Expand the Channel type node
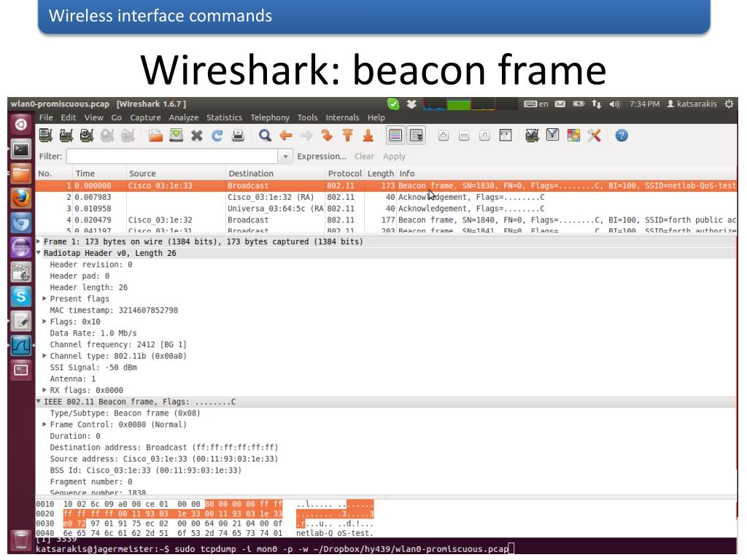The height and width of the screenshot is (560, 747). click(x=44, y=356)
